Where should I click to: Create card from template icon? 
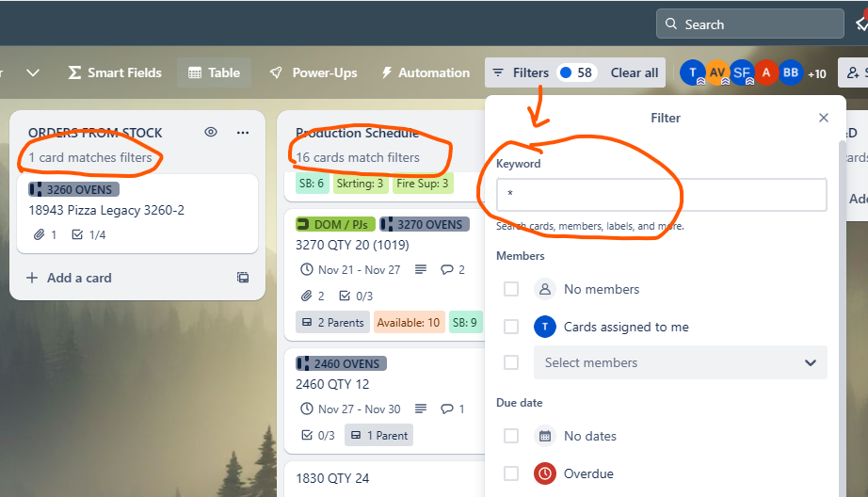[x=243, y=278]
